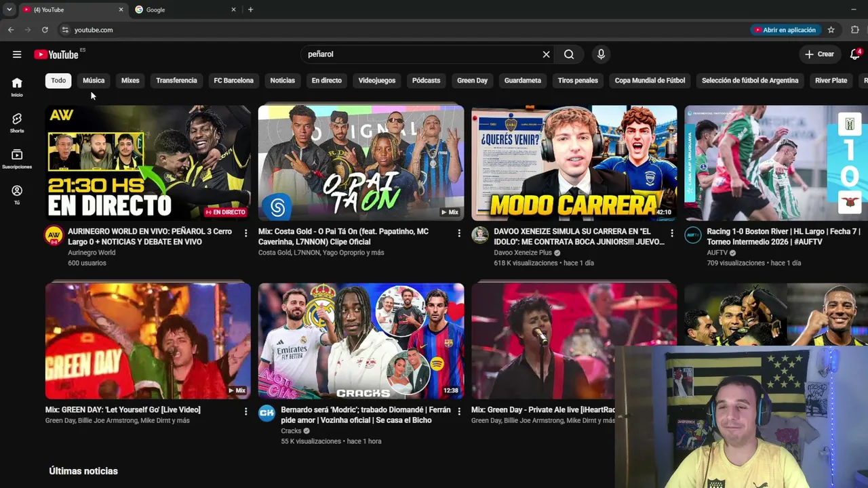Viewport: 868px width, 488px height.
Task: Filter by the Mixes chip
Action: click(x=130, y=81)
